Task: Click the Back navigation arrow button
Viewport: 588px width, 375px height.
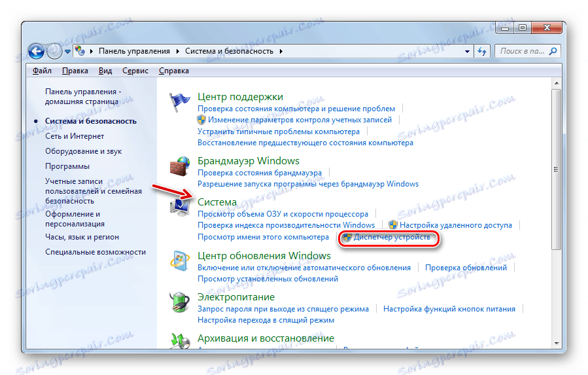Action: click(37, 51)
